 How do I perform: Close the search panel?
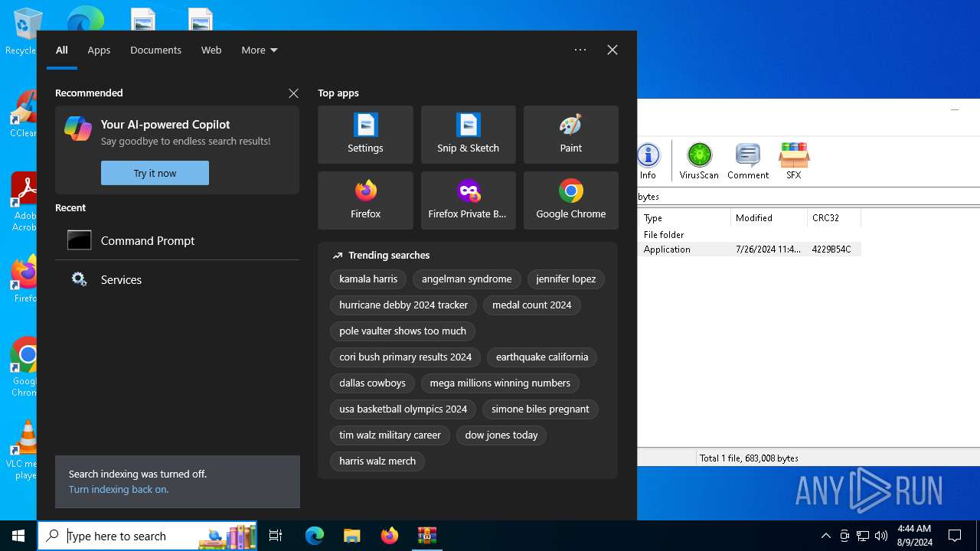point(612,50)
